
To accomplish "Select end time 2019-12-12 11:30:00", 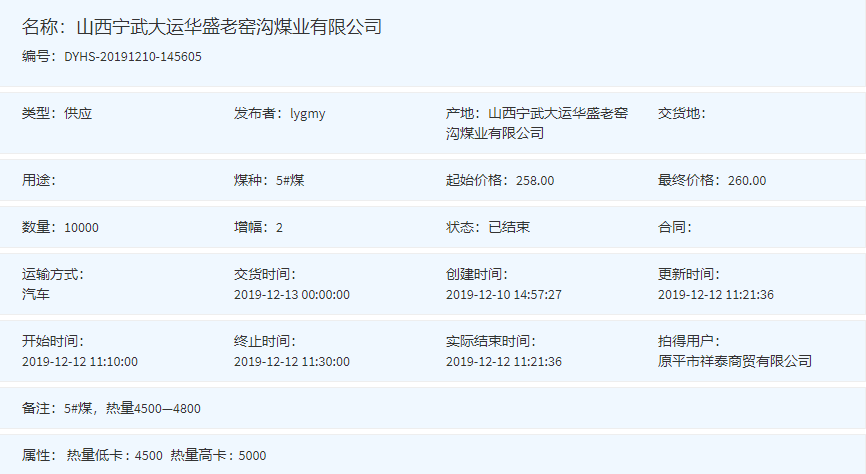I will pos(292,362).
